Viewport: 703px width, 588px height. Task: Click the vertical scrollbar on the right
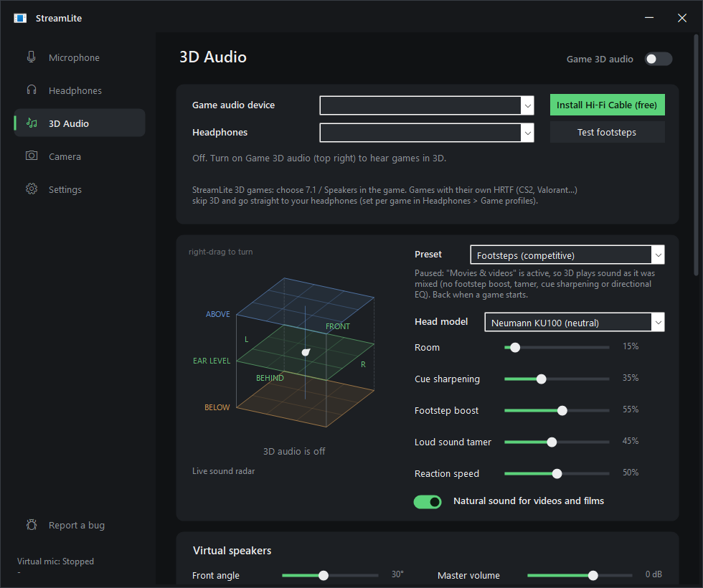[x=696, y=155]
